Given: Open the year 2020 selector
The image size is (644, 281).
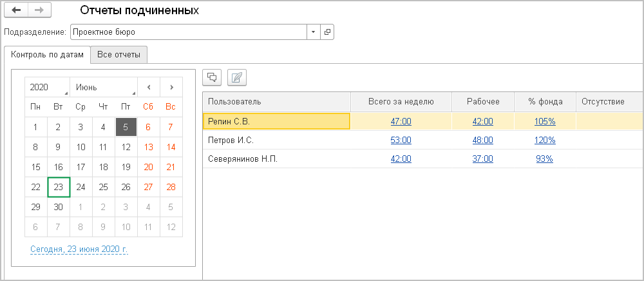Looking at the screenshot, I should [47, 87].
